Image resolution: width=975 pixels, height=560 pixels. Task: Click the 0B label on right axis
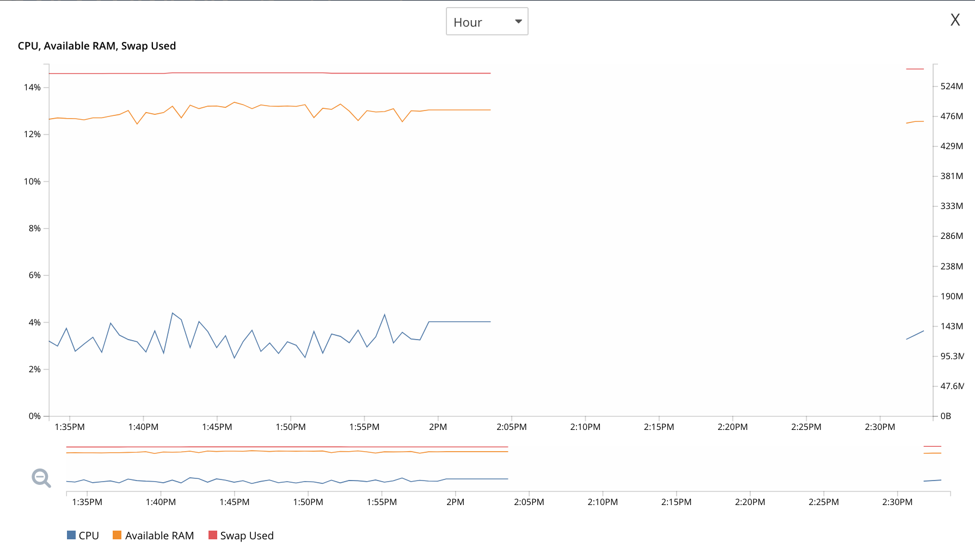(946, 416)
